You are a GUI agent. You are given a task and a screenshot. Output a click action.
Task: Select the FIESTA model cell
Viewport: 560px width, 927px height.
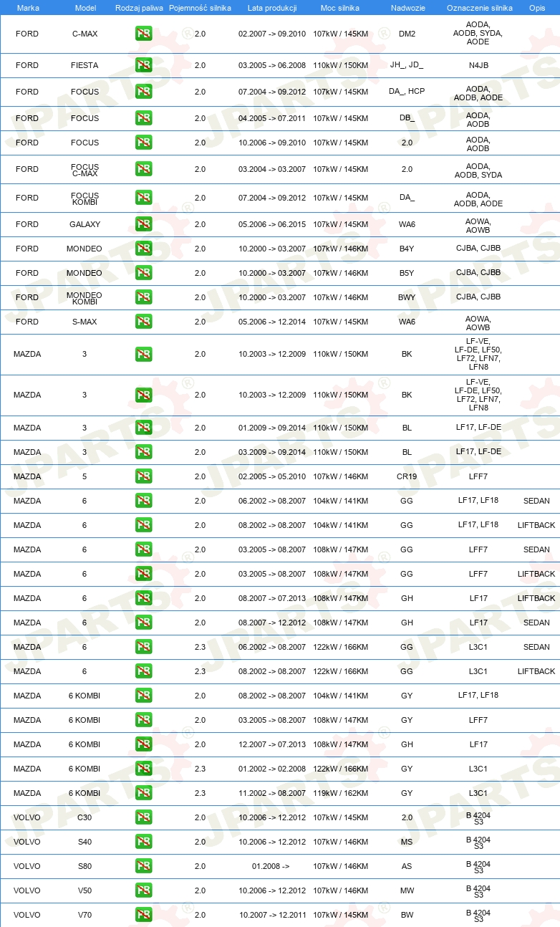tap(85, 65)
